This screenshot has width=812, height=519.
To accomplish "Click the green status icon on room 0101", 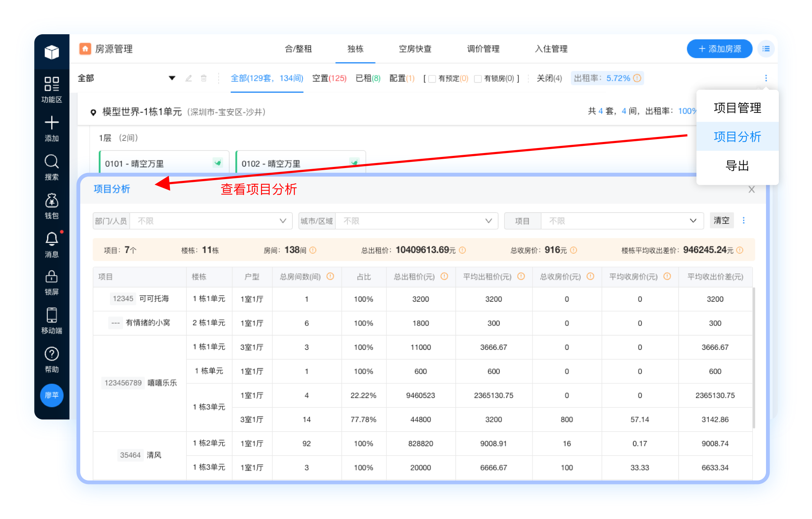I will (218, 163).
